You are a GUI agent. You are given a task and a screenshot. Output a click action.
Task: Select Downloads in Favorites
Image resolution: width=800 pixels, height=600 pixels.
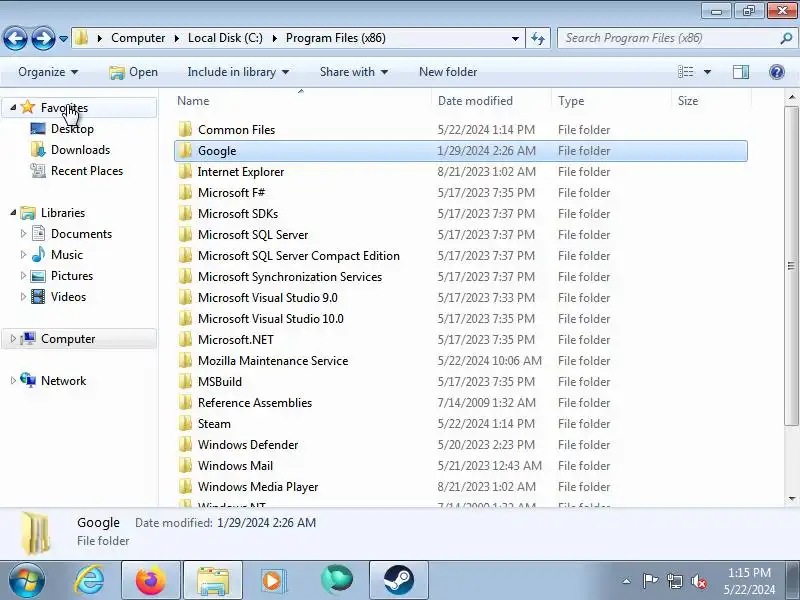tap(80, 149)
